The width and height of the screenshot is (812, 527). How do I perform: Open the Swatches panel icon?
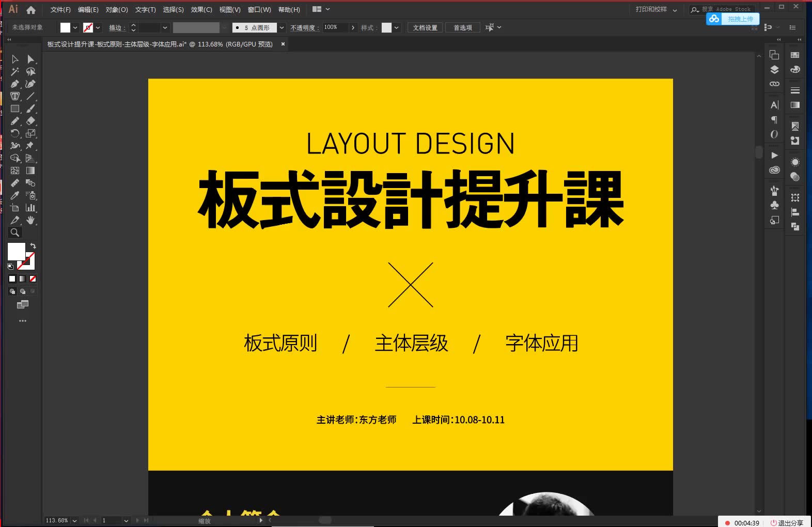pyautogui.click(x=795, y=55)
